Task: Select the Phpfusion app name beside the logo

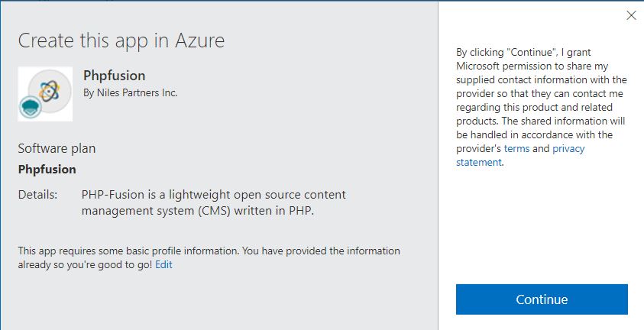Action: pyautogui.click(x=114, y=76)
